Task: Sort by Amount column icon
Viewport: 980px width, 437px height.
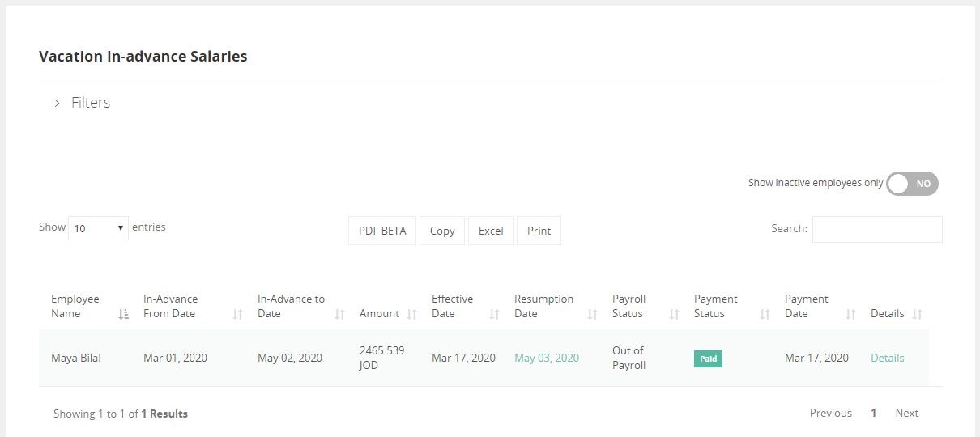Action: 411,314
